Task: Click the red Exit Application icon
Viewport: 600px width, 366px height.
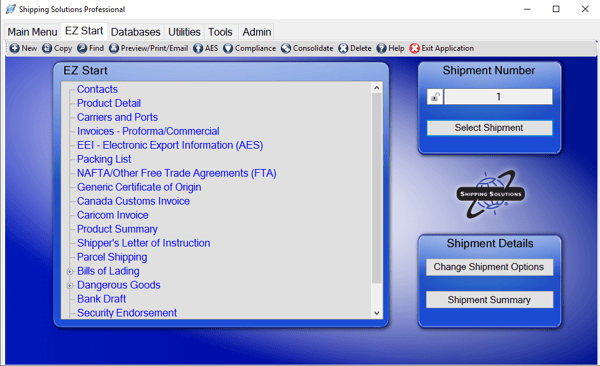Action: pyautogui.click(x=414, y=48)
